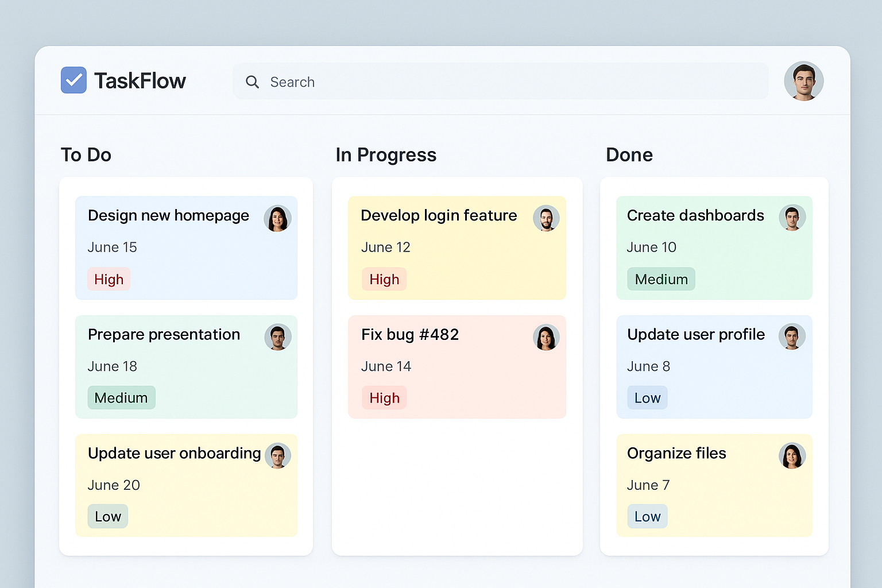Image resolution: width=882 pixels, height=588 pixels.
Task: Click the Done column header
Action: (x=629, y=154)
